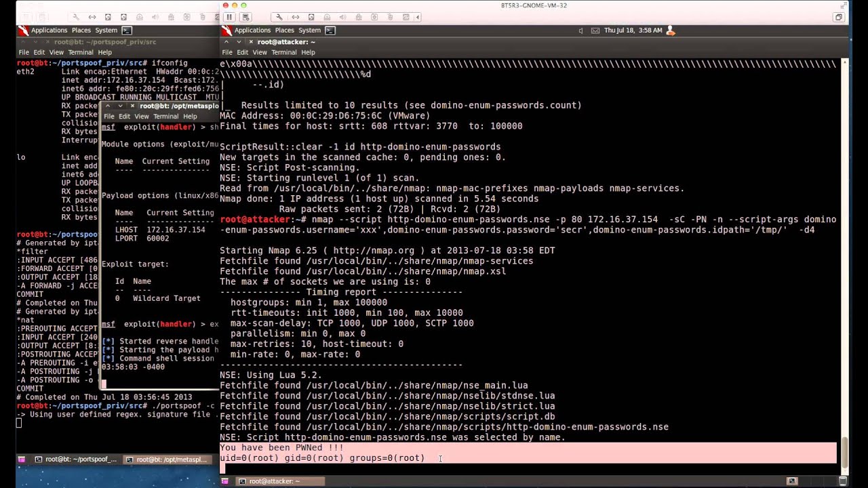868x488 pixels.
Task: Open Applications menu in attacker VM panel
Action: (252, 30)
